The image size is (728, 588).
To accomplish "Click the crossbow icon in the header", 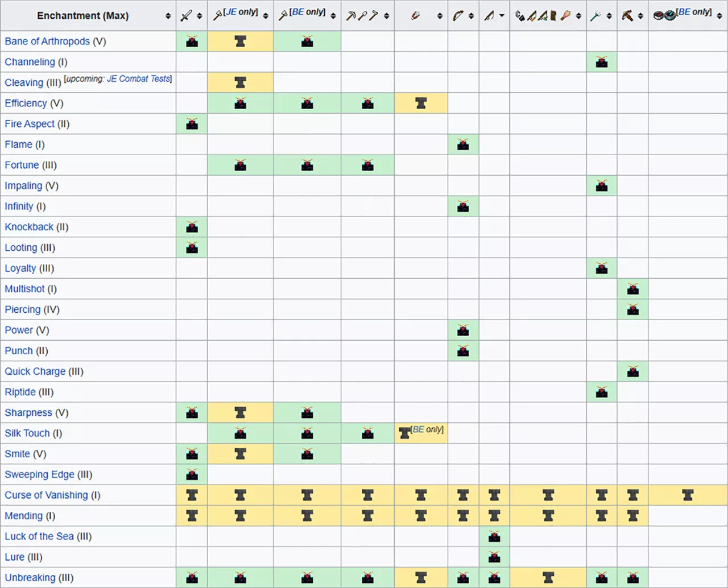I will (627, 16).
